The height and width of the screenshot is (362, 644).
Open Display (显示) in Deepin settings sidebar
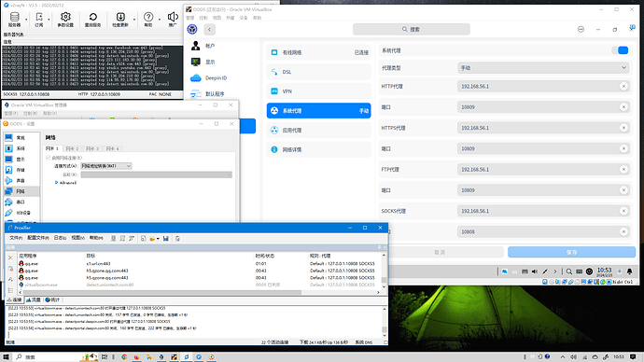point(210,62)
